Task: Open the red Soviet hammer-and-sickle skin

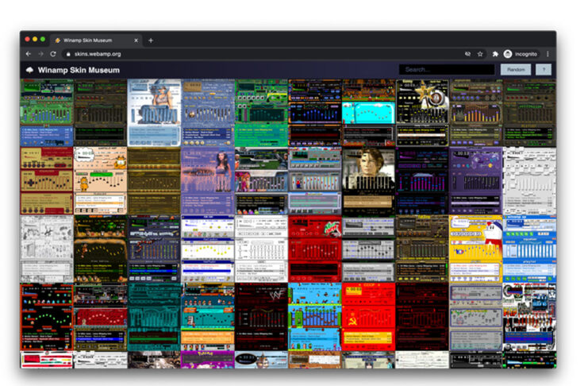Action: point(369,317)
